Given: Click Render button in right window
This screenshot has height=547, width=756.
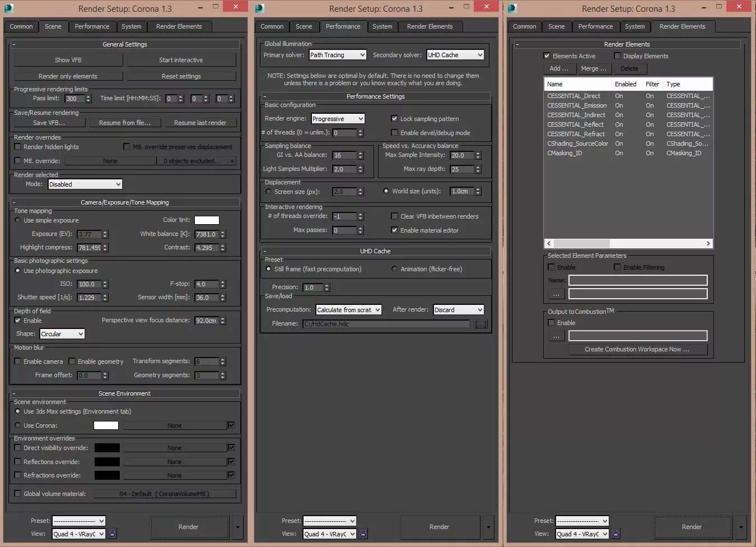Looking at the screenshot, I should click(692, 527).
